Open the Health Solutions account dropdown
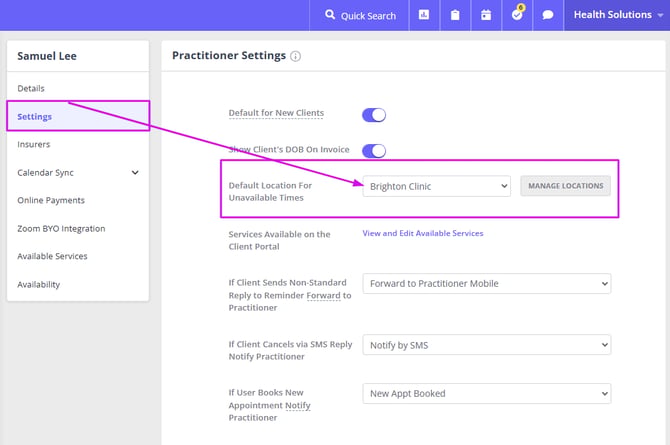The width and height of the screenshot is (670, 445). [x=616, y=15]
